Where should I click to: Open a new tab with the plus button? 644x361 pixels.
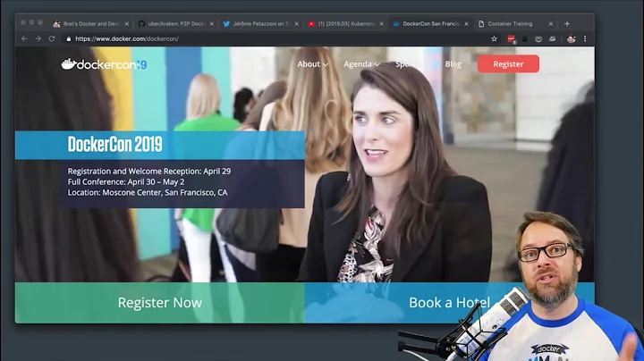[x=567, y=24]
